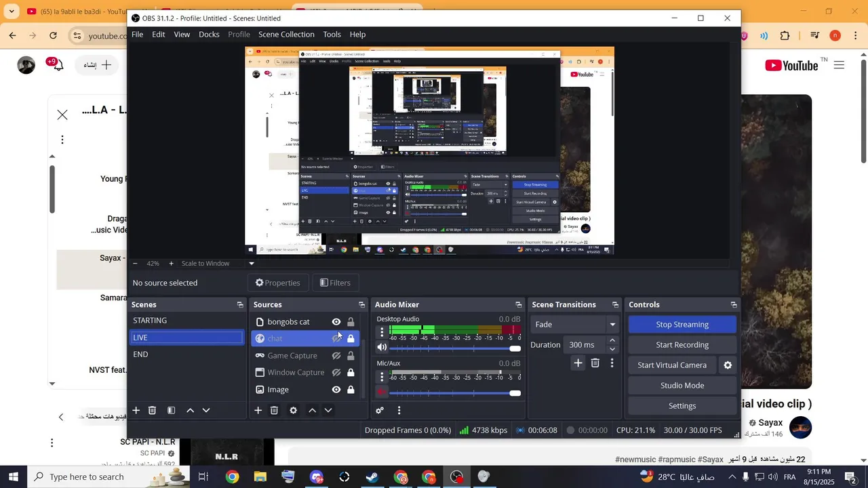This screenshot has height=488, width=868.
Task: Open scene filters icon in Scenes panel
Action: (x=172, y=410)
